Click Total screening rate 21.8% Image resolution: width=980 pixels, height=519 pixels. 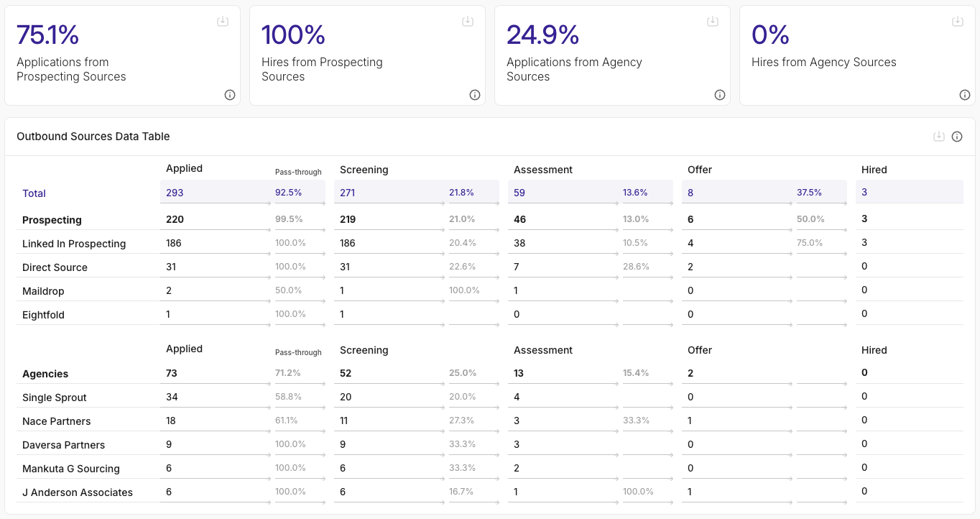pos(461,193)
